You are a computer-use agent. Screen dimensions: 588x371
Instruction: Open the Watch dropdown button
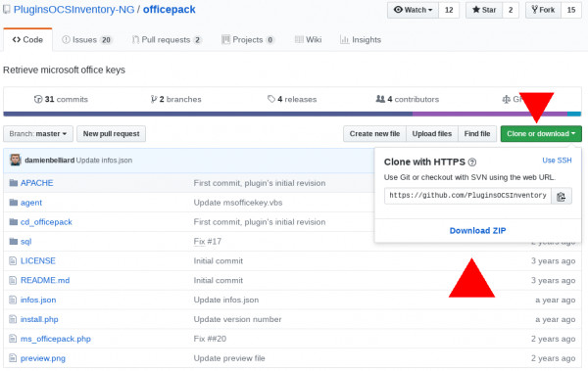(x=414, y=10)
